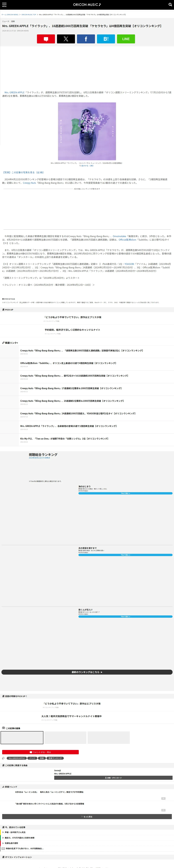Screen dimensions: 174x868
Task: Open the 南くんが恋人!? show title
Action: point(86,610)
